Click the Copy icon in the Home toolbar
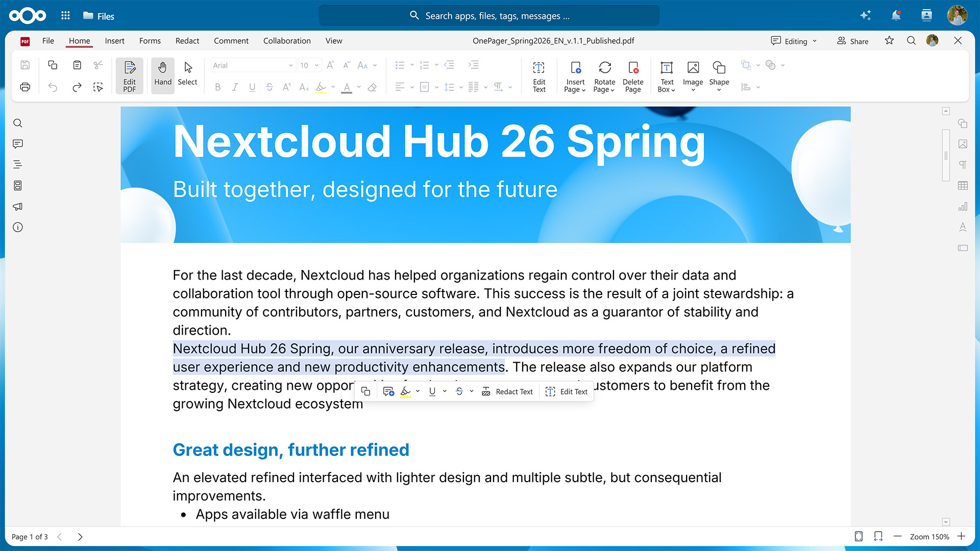The width and height of the screenshot is (980, 551). pos(53,65)
